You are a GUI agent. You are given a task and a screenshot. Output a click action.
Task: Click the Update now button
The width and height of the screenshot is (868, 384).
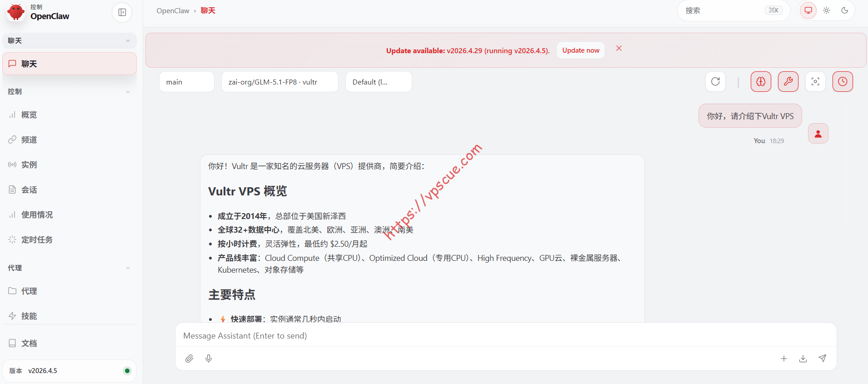pyautogui.click(x=581, y=50)
